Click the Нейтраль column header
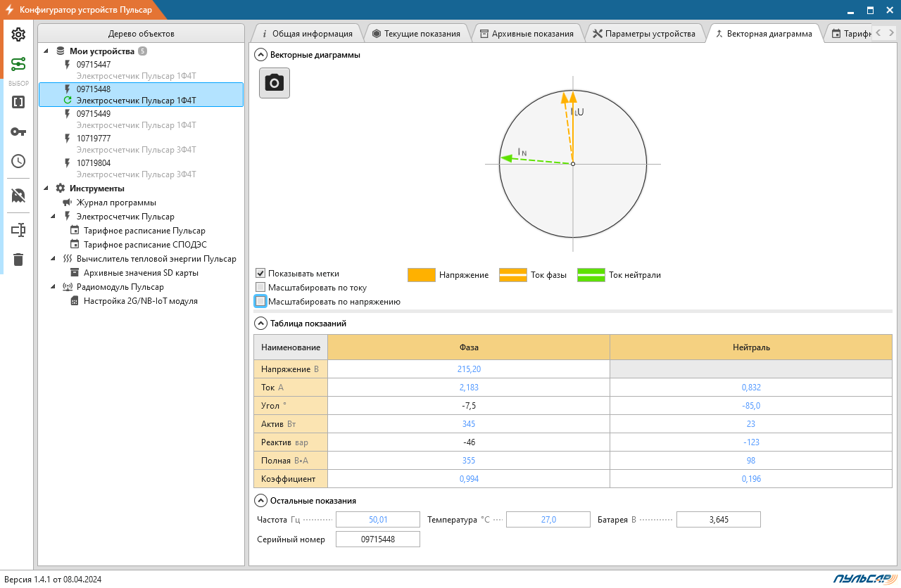Viewport: 901px width, 588px height. (751, 347)
